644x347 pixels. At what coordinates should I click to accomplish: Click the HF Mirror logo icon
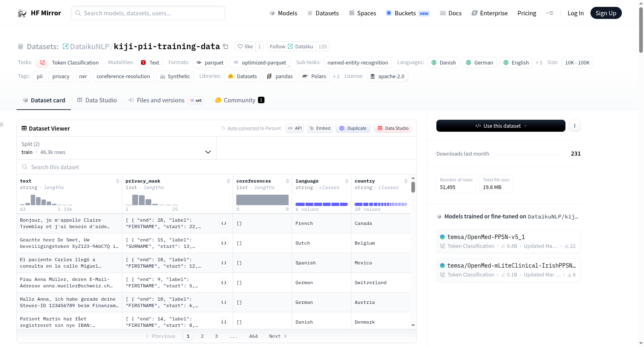pyautogui.click(x=22, y=13)
